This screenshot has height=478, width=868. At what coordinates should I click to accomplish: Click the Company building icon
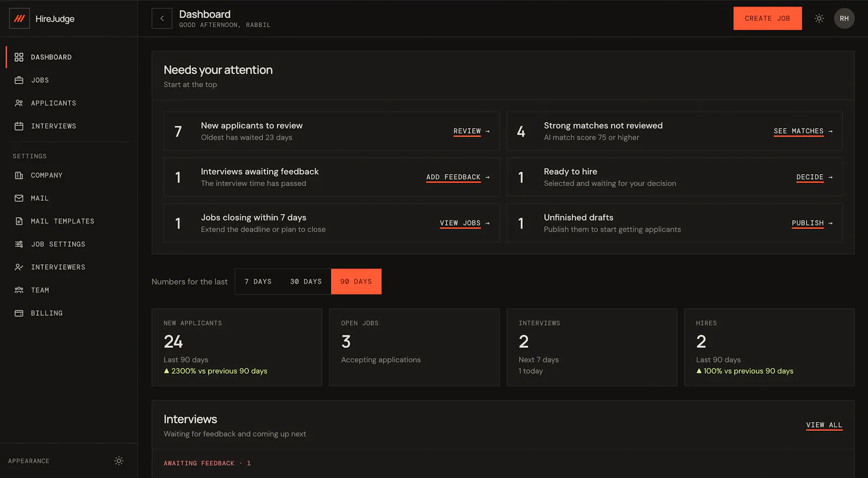19,175
